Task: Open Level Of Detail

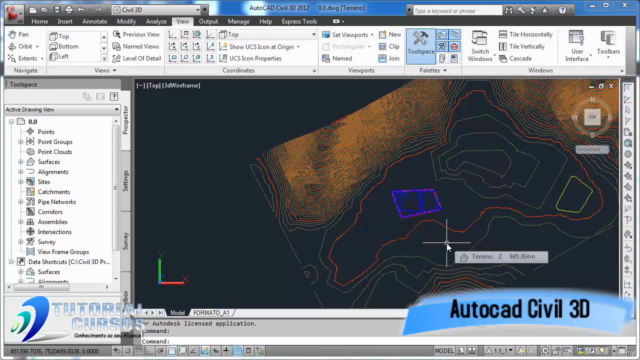Action: [x=137, y=58]
